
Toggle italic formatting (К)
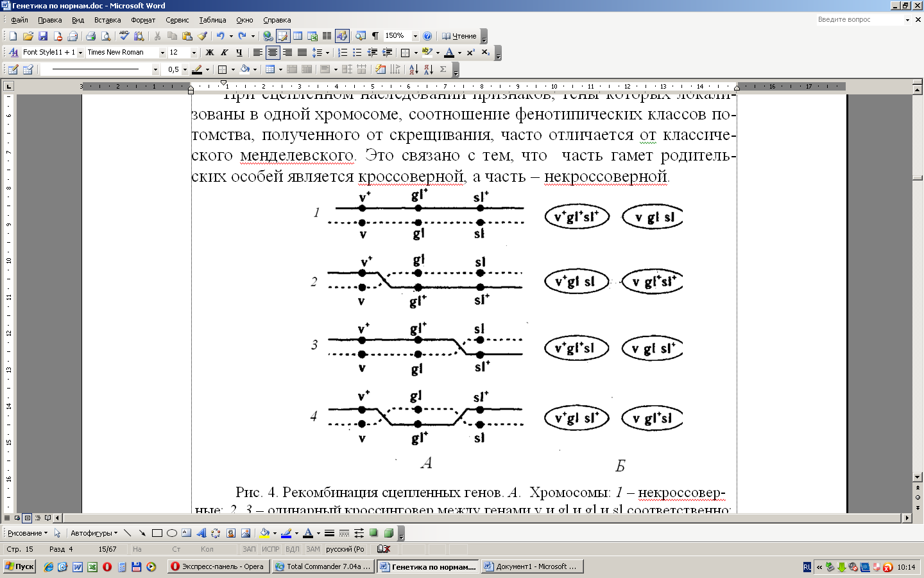point(224,53)
